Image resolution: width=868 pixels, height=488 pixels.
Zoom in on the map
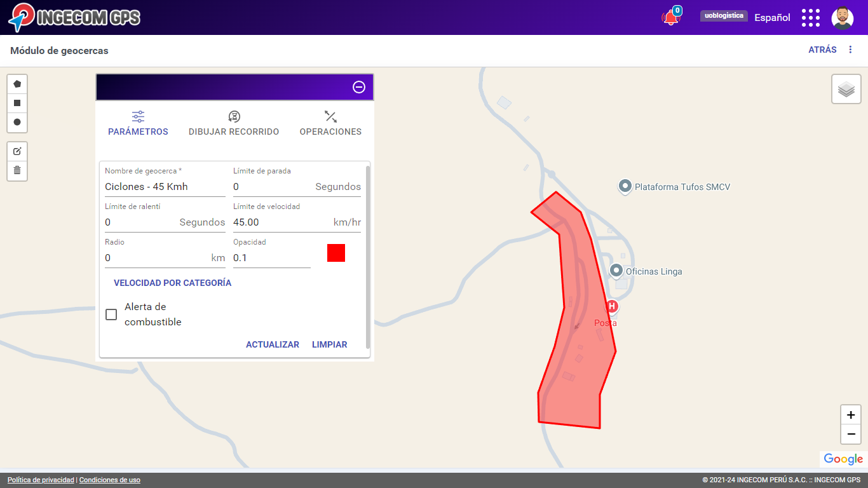tap(851, 415)
